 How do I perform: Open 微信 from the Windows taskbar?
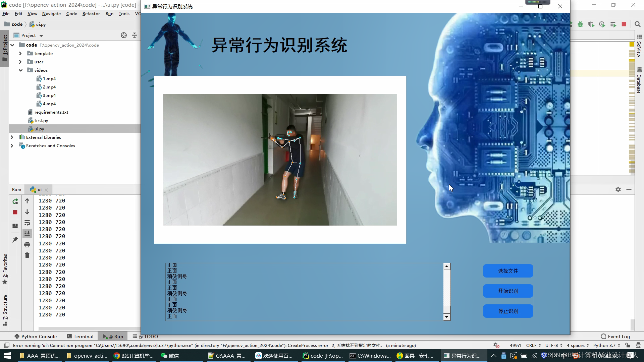click(170, 356)
